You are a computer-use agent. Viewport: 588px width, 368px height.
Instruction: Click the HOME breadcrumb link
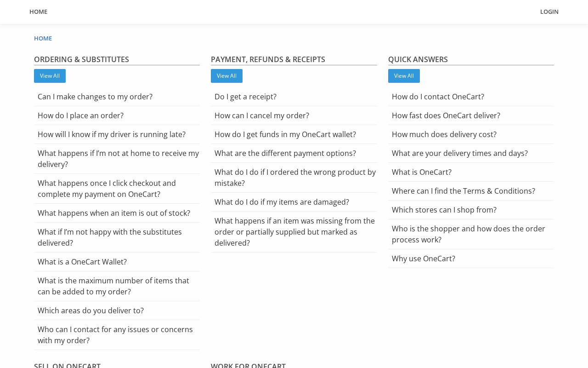tap(43, 38)
